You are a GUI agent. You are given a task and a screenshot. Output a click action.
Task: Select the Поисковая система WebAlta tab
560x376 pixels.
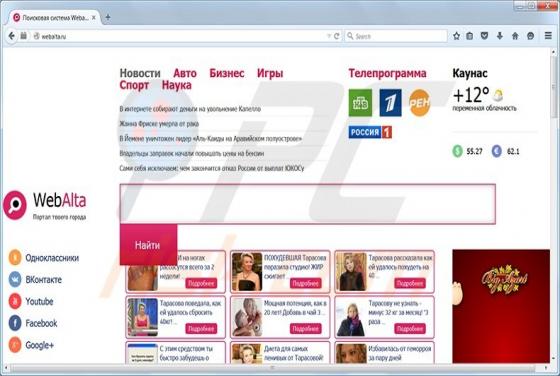coord(54,17)
